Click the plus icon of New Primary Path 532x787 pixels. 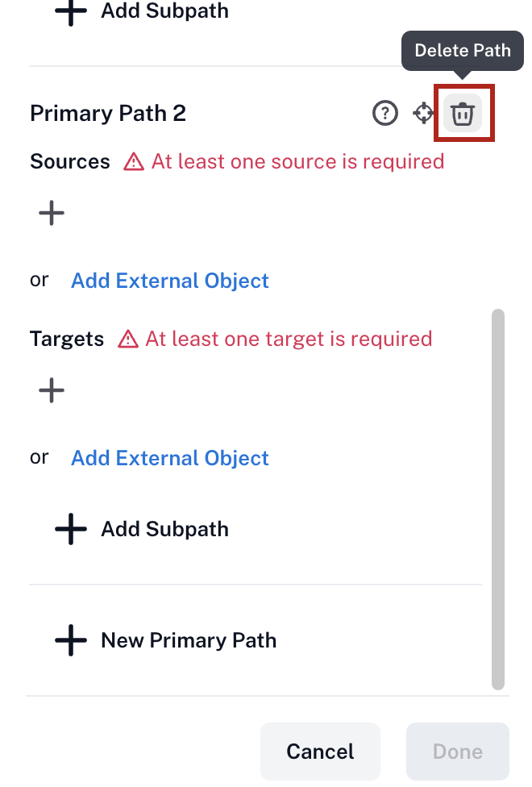[71, 640]
